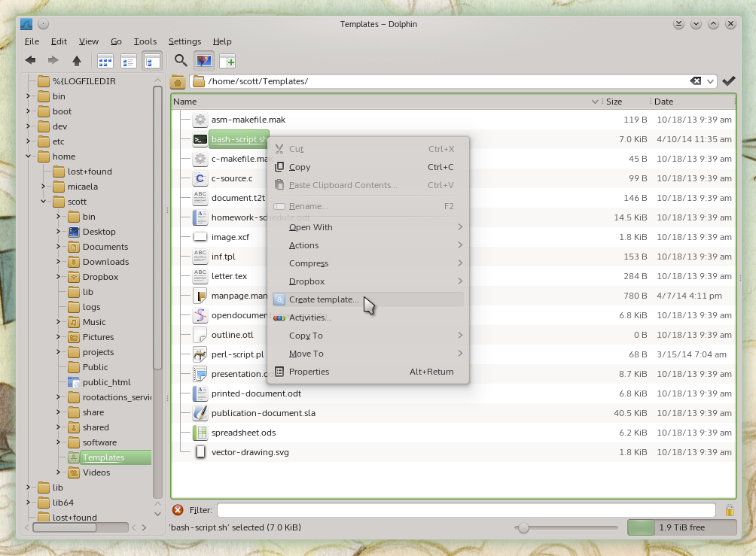Choose Activities... in the context menu
The image size is (756, 556).
click(368, 317)
